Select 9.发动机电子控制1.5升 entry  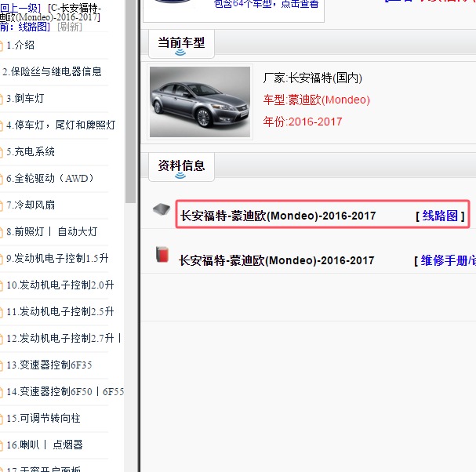[57, 258]
